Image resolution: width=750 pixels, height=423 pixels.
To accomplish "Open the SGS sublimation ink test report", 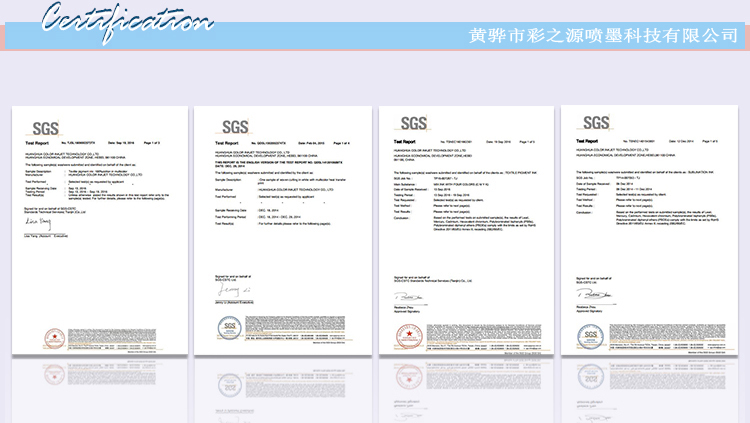I will (650, 230).
